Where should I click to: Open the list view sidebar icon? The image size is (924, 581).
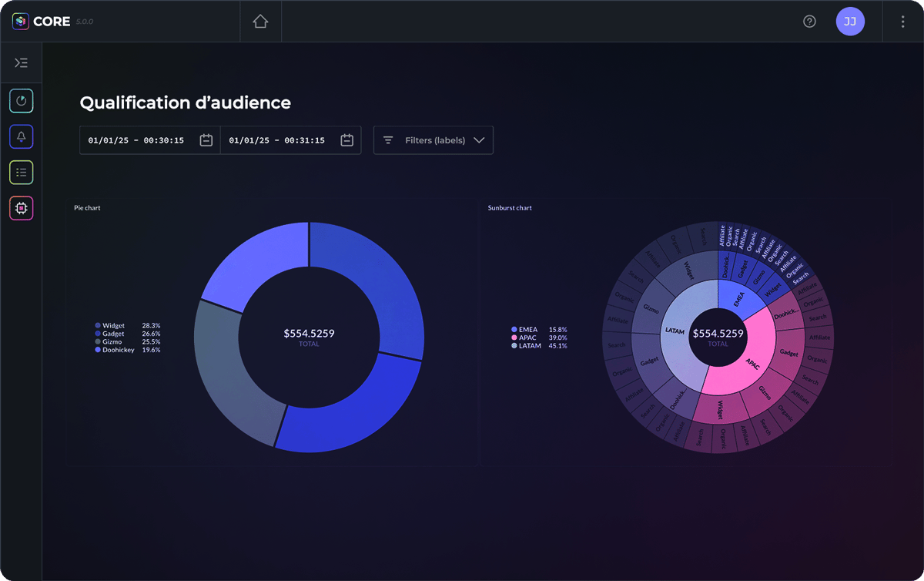(x=21, y=173)
